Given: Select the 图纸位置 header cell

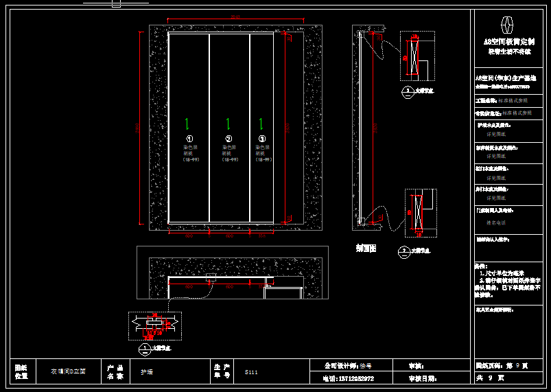Looking at the screenshot, I should pos(22,371).
